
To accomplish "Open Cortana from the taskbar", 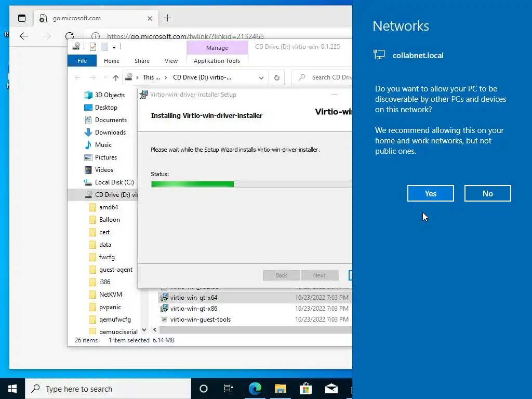I will [204, 389].
